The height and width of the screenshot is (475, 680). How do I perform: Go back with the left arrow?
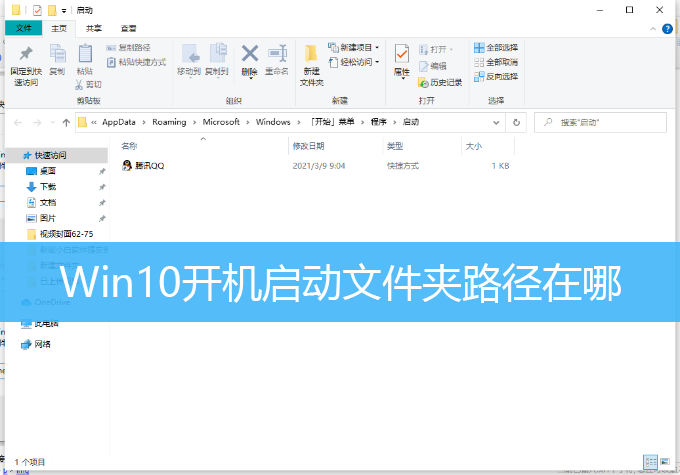click(x=18, y=123)
